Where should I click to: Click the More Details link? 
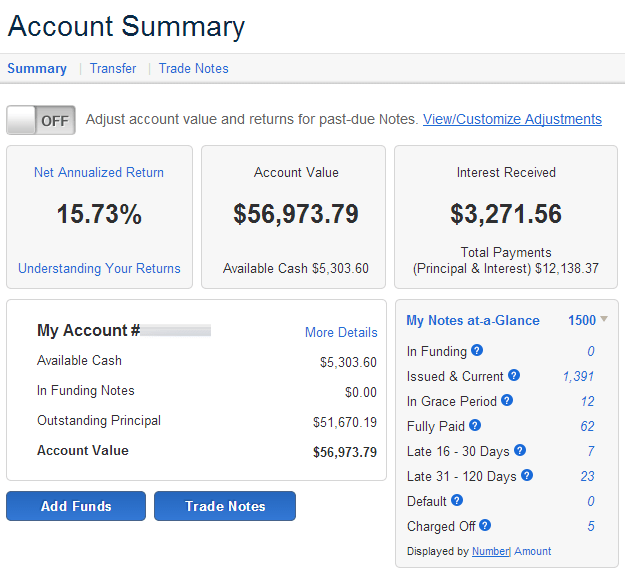pos(341,332)
